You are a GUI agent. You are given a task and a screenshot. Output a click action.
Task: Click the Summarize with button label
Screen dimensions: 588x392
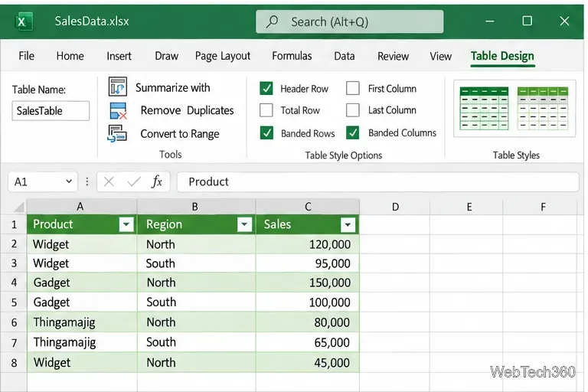tap(172, 88)
